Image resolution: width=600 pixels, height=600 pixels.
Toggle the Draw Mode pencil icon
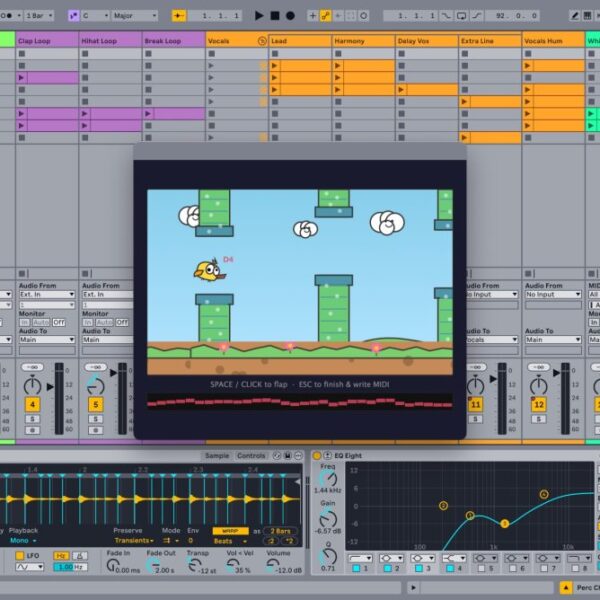pyautogui.click(x=575, y=16)
